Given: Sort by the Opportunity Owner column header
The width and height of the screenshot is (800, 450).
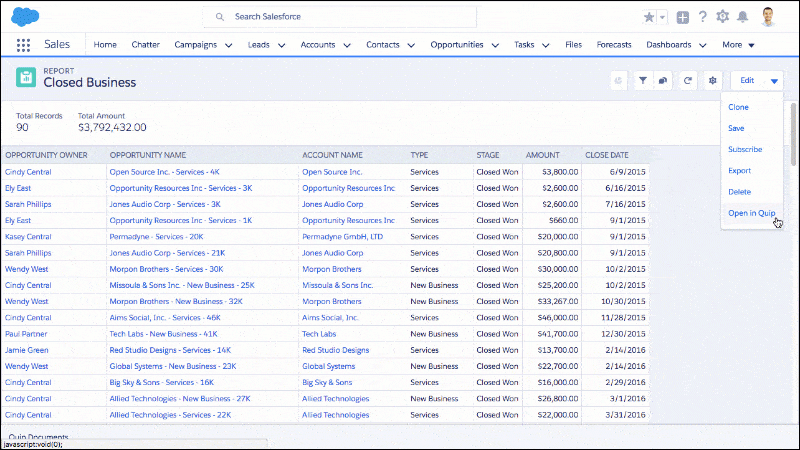Looking at the screenshot, I should [46, 155].
